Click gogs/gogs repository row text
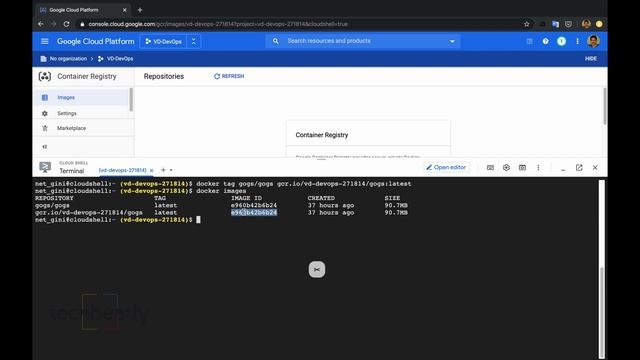 pyautogui.click(x=52, y=206)
